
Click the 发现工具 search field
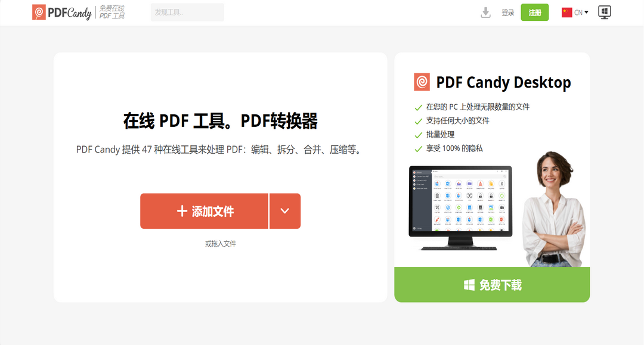click(x=187, y=12)
